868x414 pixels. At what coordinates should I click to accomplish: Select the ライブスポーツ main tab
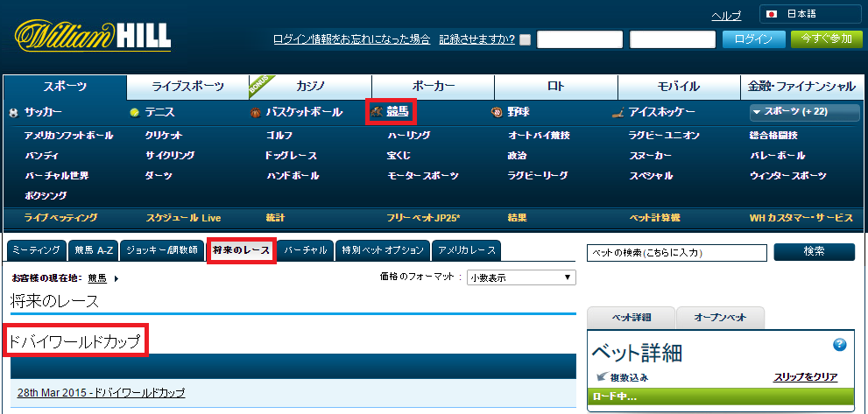pos(188,87)
